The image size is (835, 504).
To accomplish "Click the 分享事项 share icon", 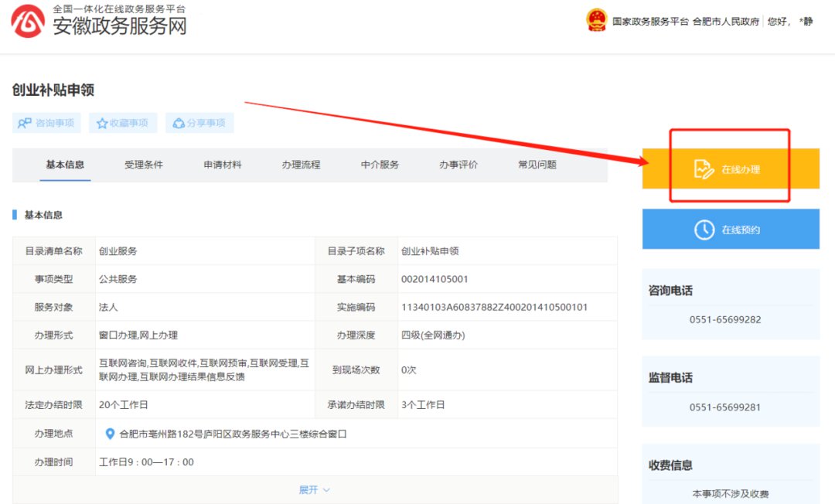I will tap(179, 123).
